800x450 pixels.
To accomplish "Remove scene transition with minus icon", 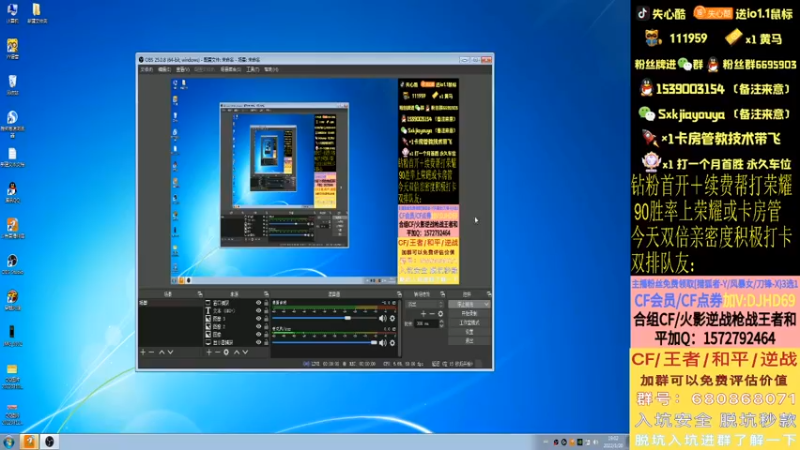I will [432, 314].
